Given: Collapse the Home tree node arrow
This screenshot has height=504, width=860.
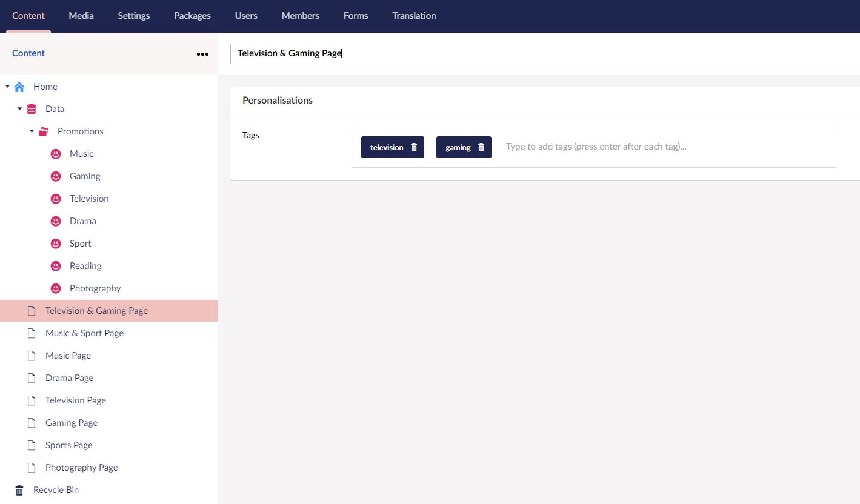Looking at the screenshot, I should tap(8, 87).
